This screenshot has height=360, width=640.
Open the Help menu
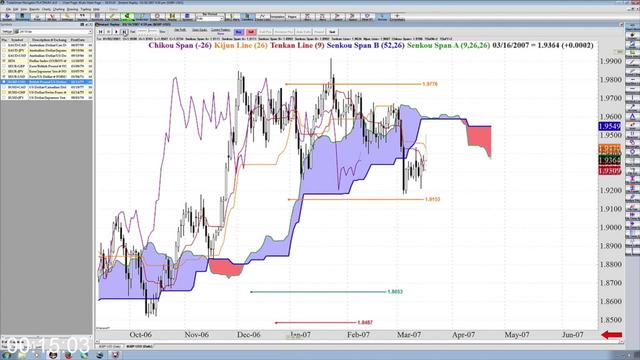(96, 9)
